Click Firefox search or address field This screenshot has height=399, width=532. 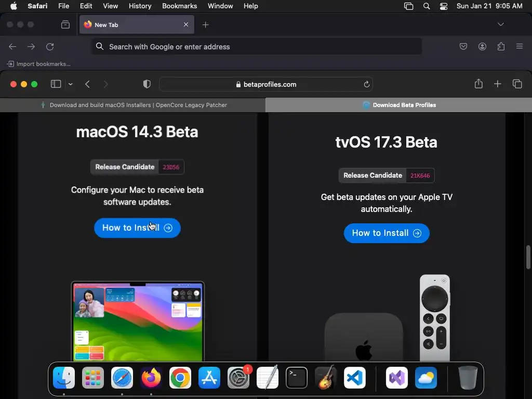point(257,46)
